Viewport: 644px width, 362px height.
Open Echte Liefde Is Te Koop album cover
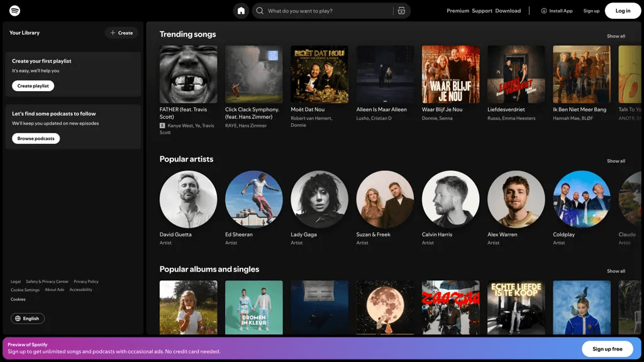pyautogui.click(x=516, y=307)
